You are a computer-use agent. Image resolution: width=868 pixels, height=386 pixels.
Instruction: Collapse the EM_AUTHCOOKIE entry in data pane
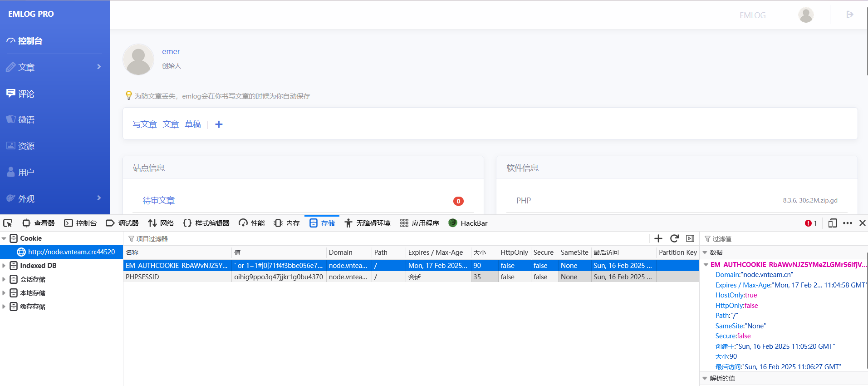click(706, 265)
